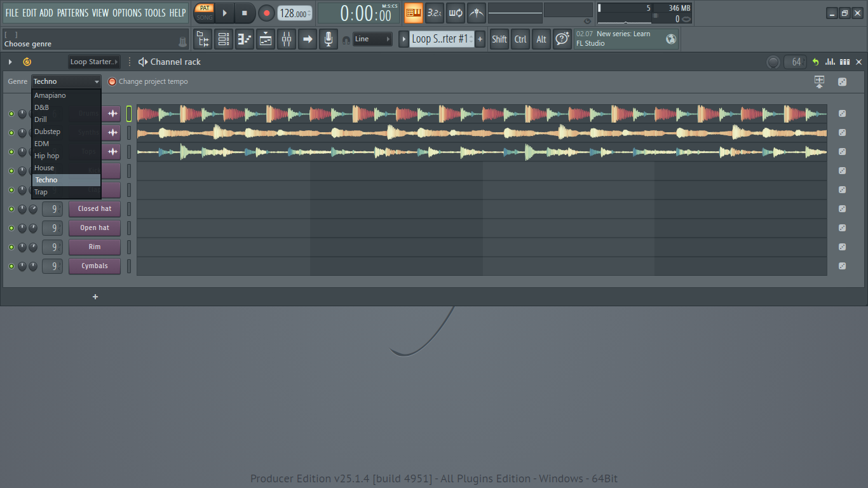Screen dimensions: 868x488
Task: Add a new channel with plus button
Action: pyautogui.click(x=95, y=297)
